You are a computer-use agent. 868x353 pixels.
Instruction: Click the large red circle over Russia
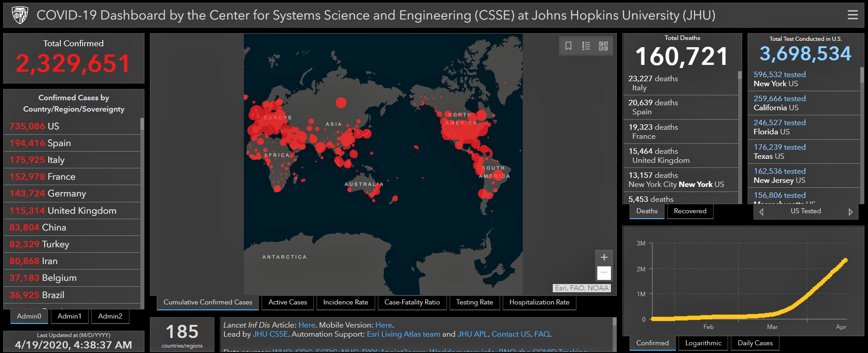341,103
